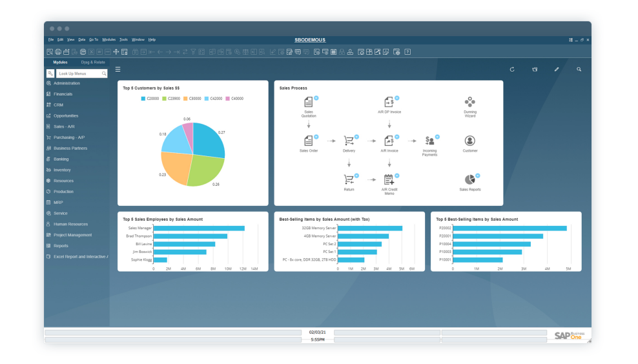Open the Sales Quotation process icon

(309, 103)
